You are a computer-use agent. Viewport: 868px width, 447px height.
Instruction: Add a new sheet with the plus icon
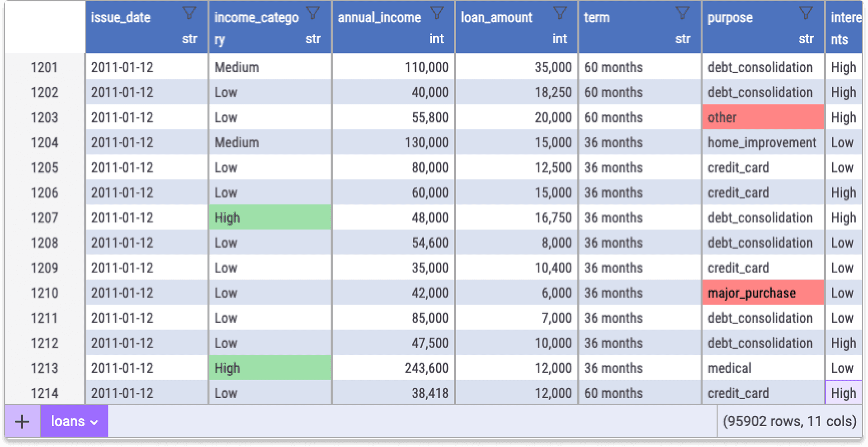21,421
